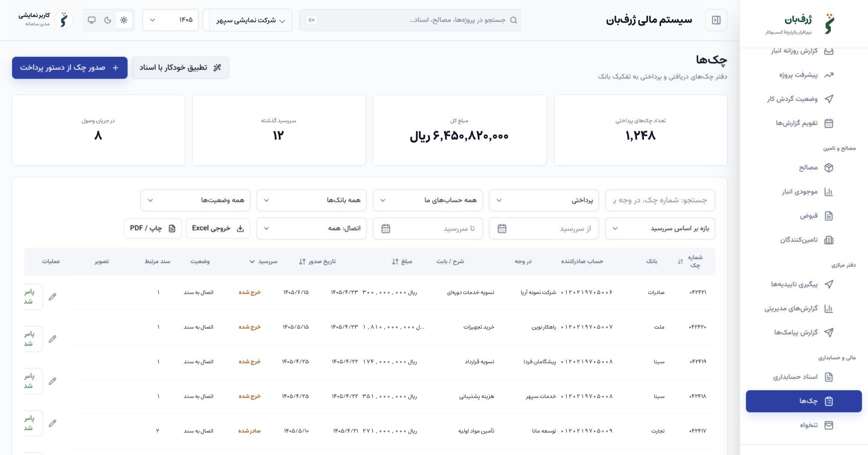Open the شرکت نمایشی سپهر company dropdown
The height and width of the screenshot is (455, 868).
(x=251, y=20)
